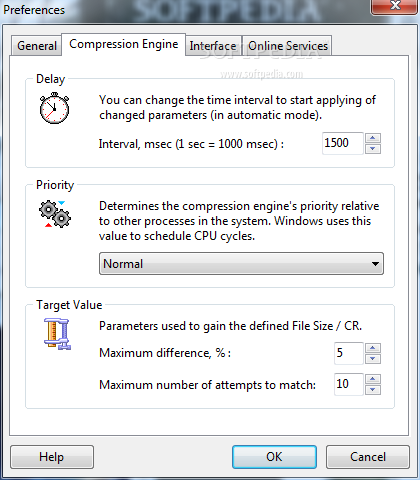The height and width of the screenshot is (480, 420).
Task: Open Help for preferences
Action: pos(52,457)
